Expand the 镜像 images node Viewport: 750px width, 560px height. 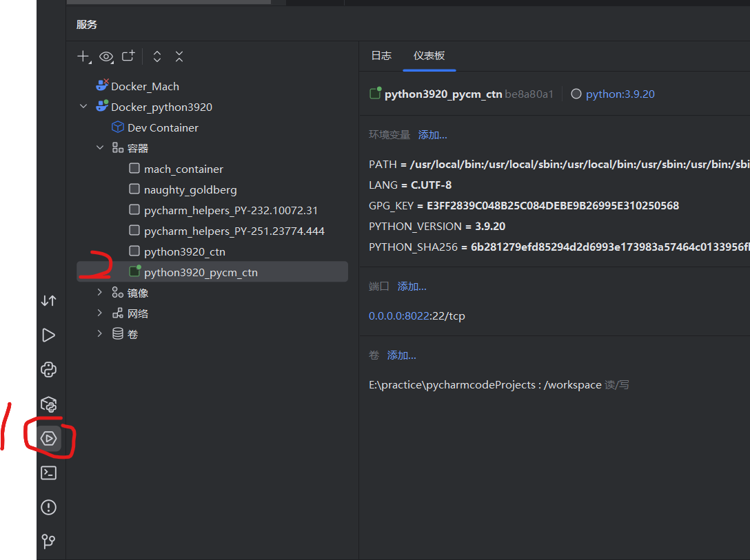99,292
